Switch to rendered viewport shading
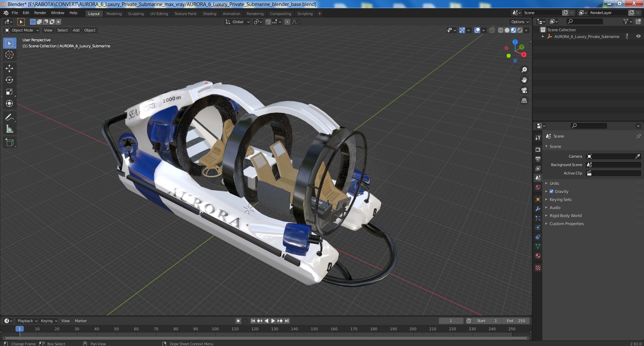Screen dimensions: 644x346 520,30
